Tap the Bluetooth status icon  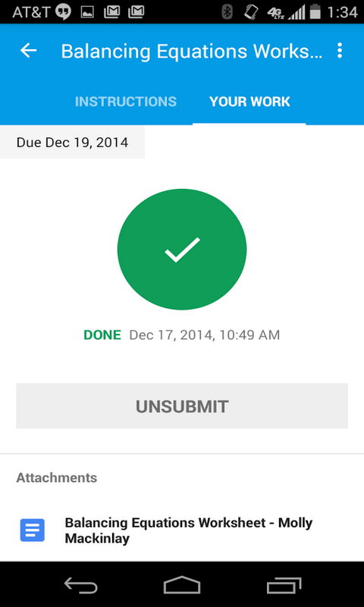(x=227, y=12)
